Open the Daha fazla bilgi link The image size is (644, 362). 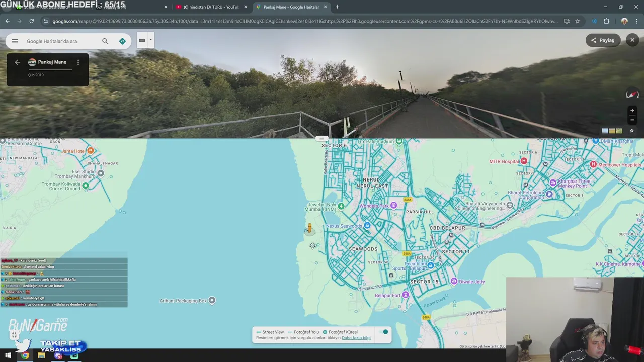click(356, 338)
